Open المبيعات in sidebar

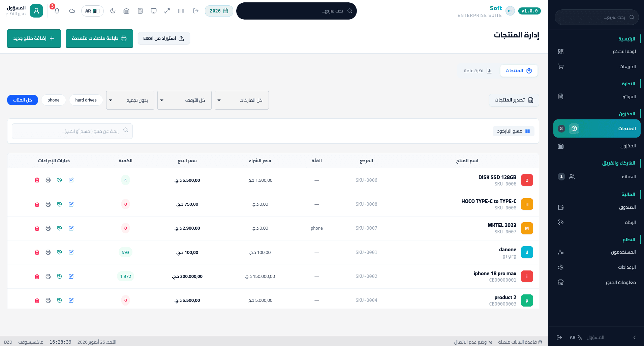pos(597,67)
